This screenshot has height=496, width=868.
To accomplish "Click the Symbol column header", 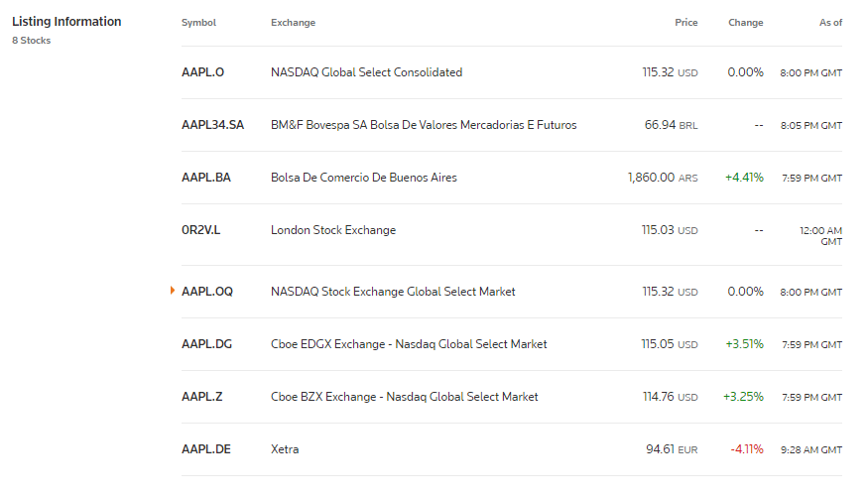I will click(x=198, y=23).
